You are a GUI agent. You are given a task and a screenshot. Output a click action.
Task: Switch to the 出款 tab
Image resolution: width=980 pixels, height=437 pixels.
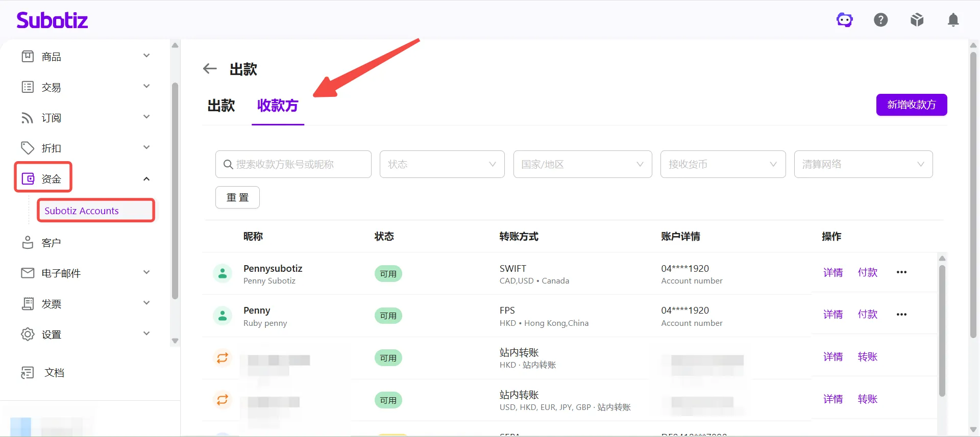coord(221,106)
